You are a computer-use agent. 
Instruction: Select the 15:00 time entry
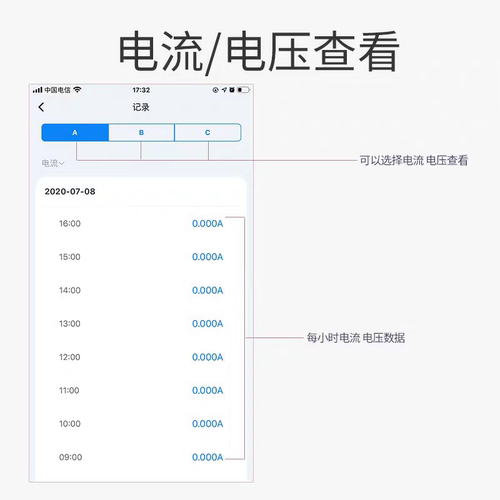coord(70,257)
